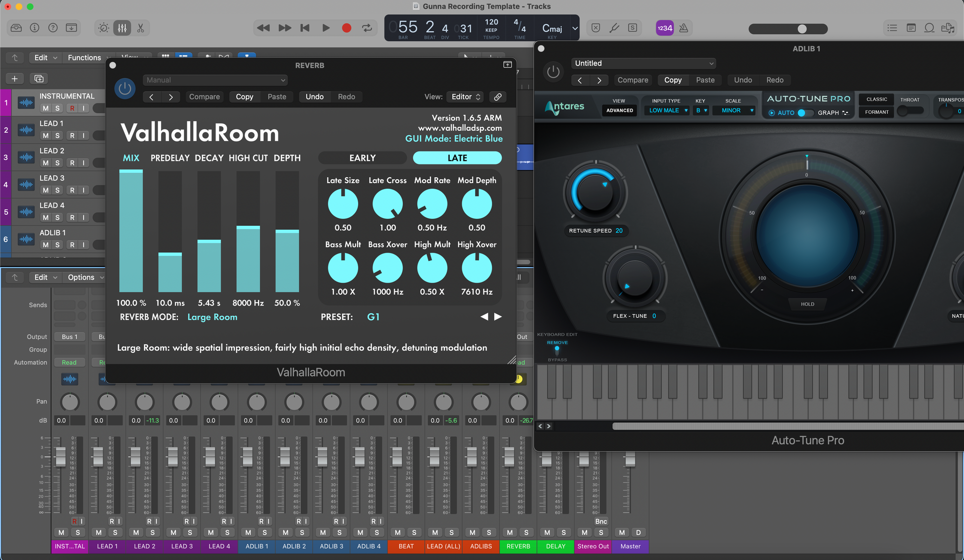Click the Metronome icon

pos(684,28)
